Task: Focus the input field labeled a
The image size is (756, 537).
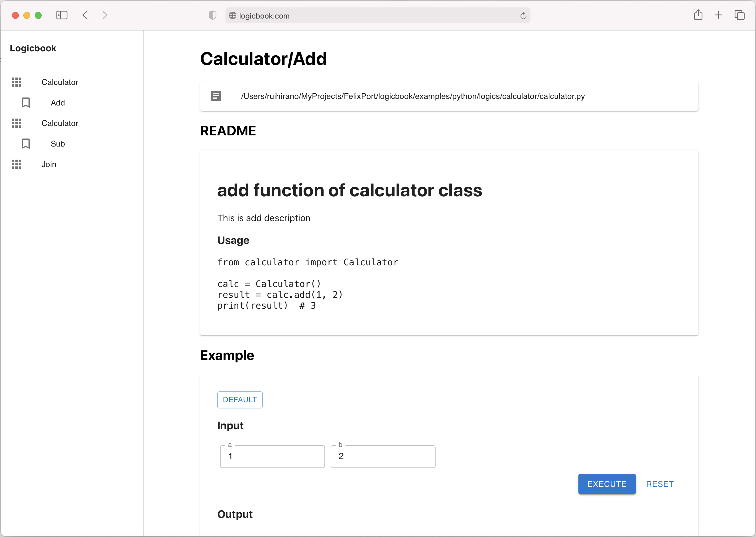Action: (x=272, y=456)
